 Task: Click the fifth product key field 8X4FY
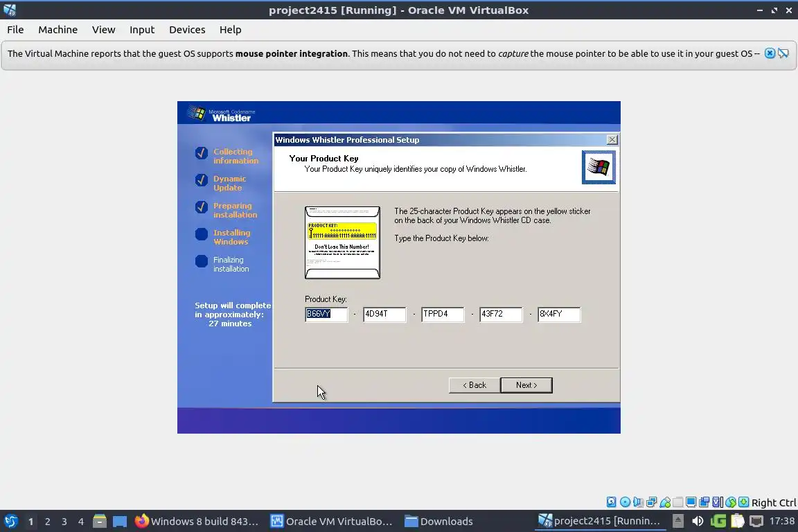tap(559, 314)
